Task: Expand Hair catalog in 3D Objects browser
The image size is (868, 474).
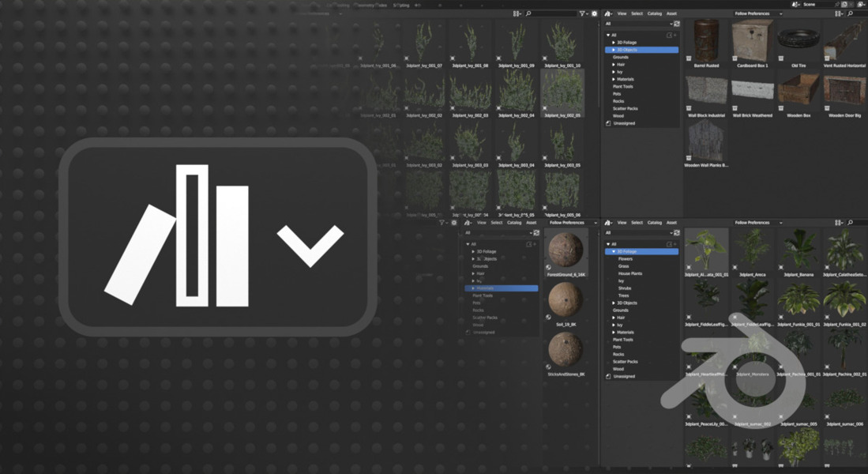Action: pyautogui.click(x=614, y=64)
